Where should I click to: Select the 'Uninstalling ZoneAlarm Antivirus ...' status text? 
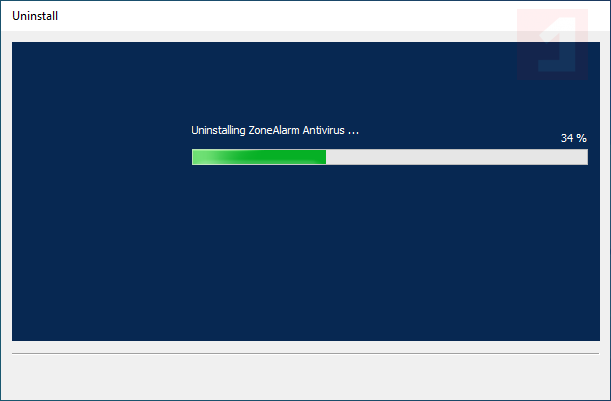pos(275,130)
